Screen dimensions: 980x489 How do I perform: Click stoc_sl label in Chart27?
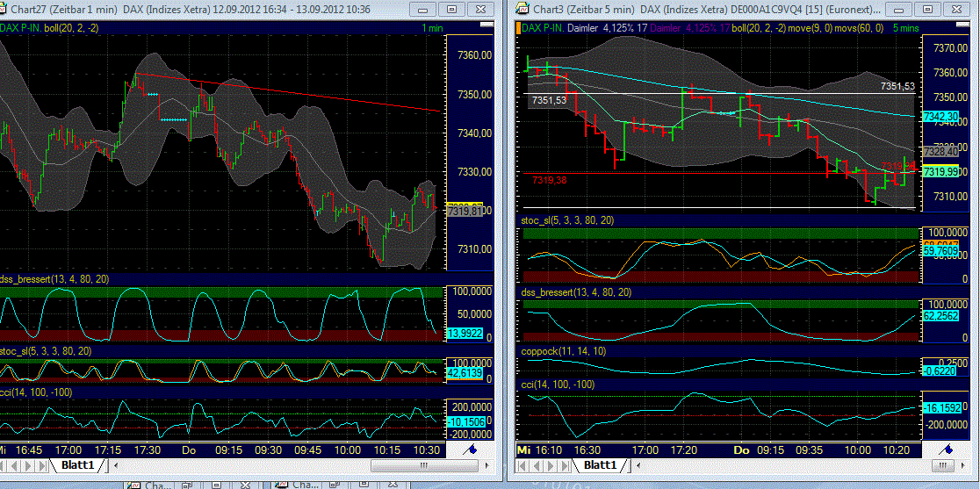click(47, 351)
